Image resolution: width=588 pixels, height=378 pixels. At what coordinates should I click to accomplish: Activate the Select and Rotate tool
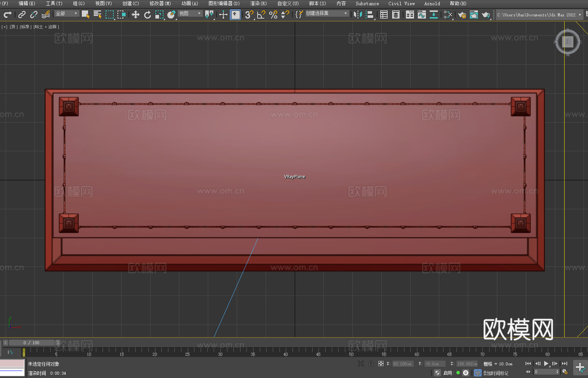point(148,14)
